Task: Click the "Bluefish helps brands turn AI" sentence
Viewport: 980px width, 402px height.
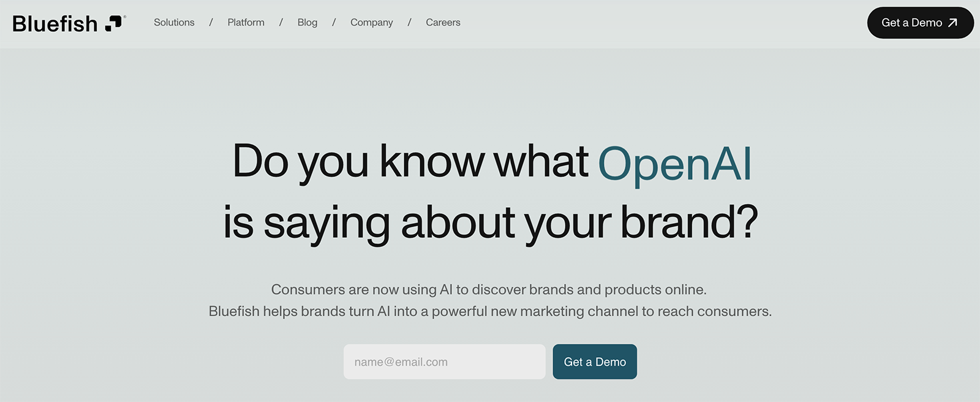Action: coord(490,311)
